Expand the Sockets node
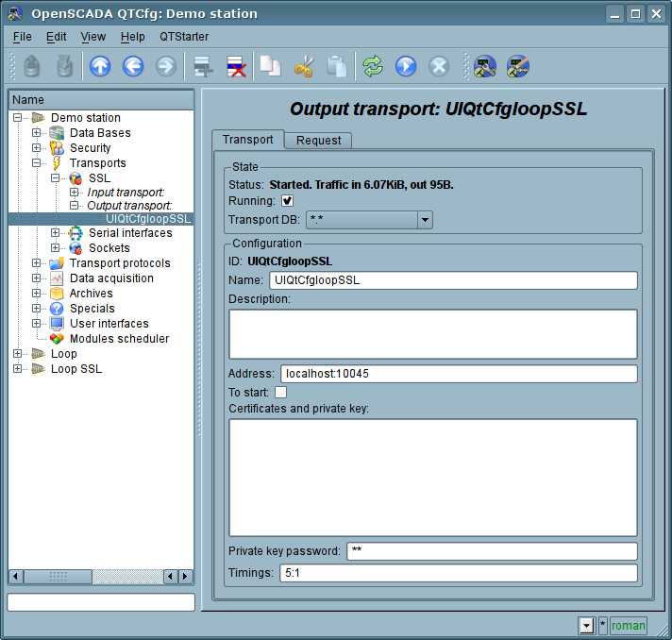 [x=56, y=247]
